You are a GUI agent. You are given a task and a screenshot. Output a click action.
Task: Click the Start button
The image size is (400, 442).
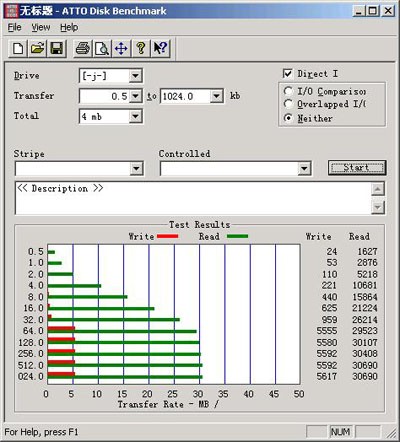[x=357, y=168]
